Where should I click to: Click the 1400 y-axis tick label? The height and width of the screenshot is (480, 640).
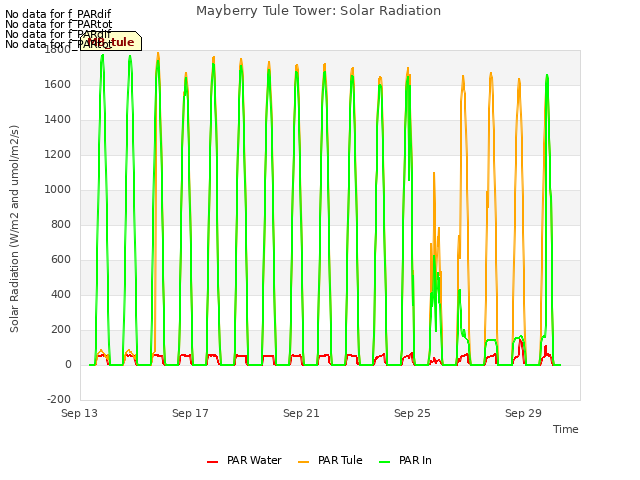tap(58, 120)
